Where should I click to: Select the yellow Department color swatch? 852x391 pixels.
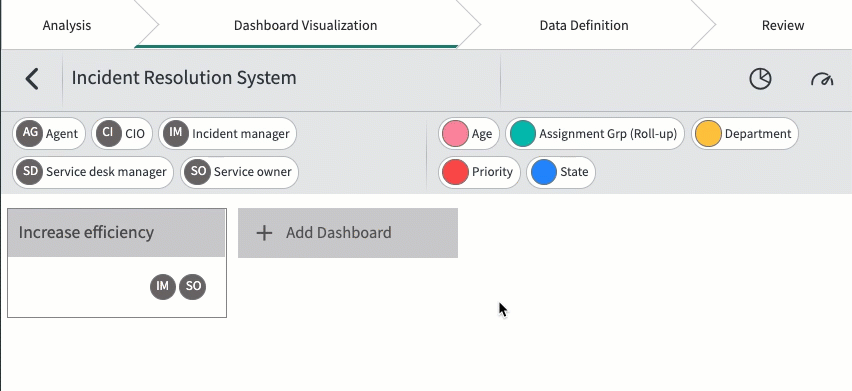(x=708, y=134)
